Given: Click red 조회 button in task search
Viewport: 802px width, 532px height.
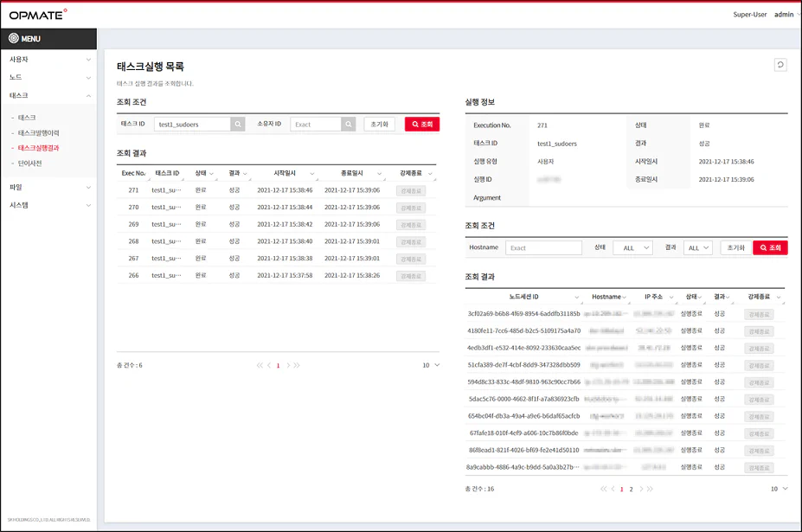Looking at the screenshot, I should pyautogui.click(x=421, y=125).
